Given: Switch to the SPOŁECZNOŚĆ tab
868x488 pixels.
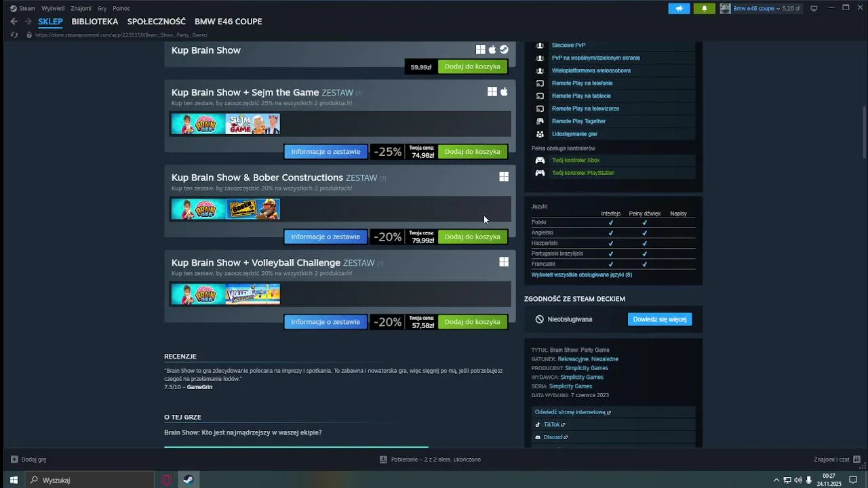Looking at the screenshot, I should click(157, 22).
